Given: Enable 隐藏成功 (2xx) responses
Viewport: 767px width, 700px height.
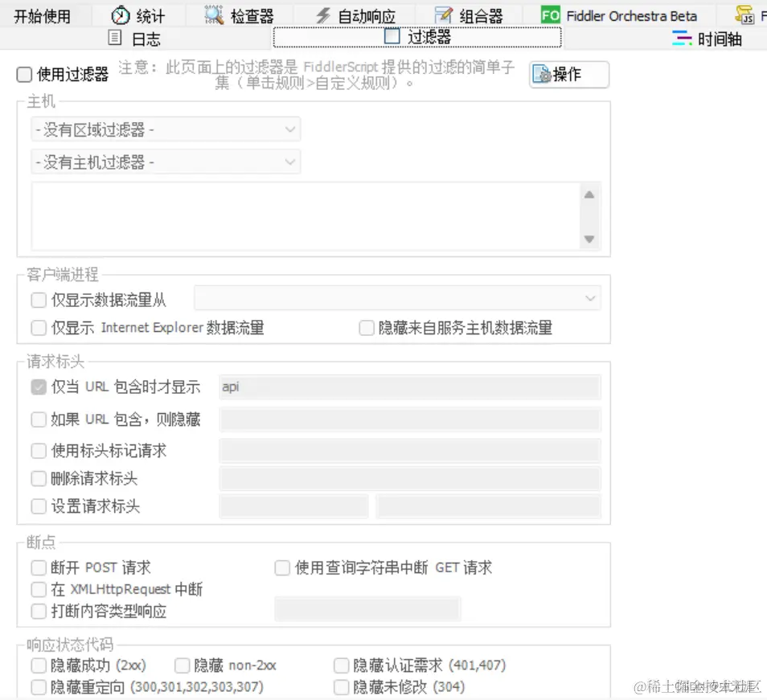Looking at the screenshot, I should coord(38,665).
